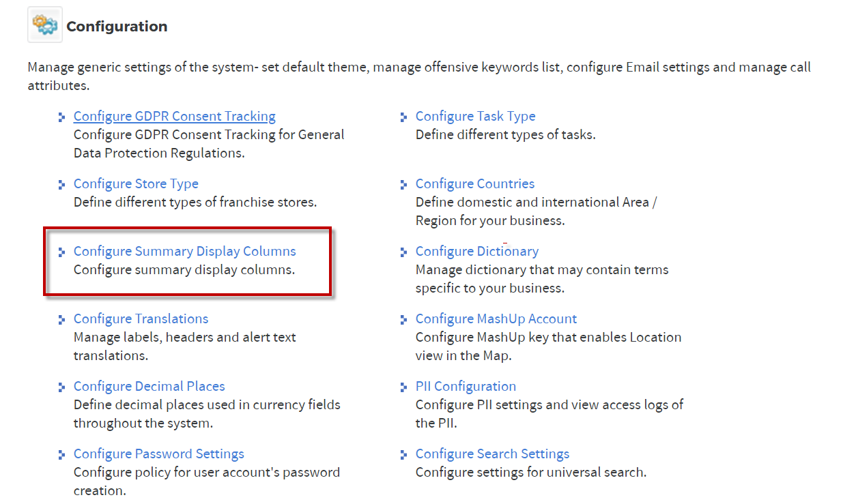Open Configure Translations link

point(141,318)
